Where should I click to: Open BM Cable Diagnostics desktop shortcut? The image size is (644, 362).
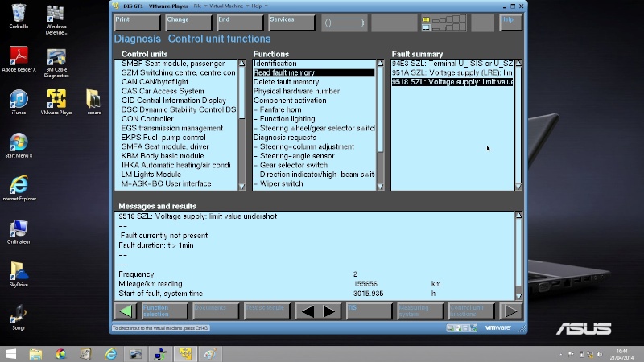(56, 64)
